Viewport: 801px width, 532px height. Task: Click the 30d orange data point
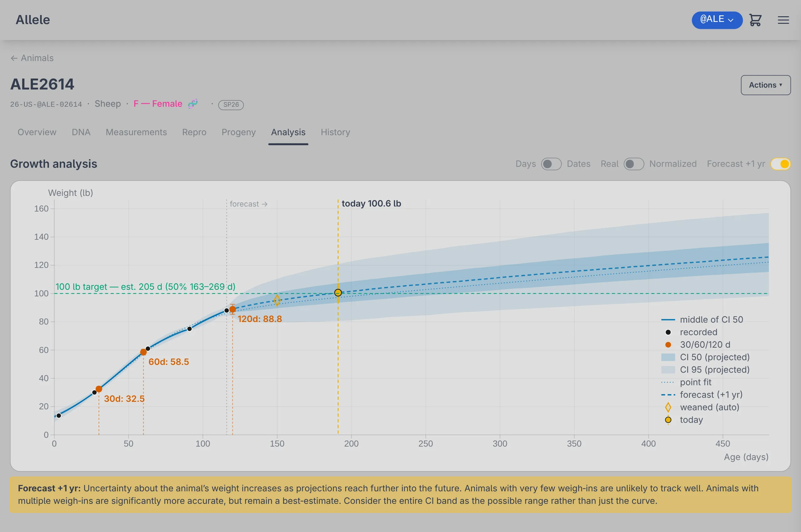pyautogui.click(x=99, y=389)
